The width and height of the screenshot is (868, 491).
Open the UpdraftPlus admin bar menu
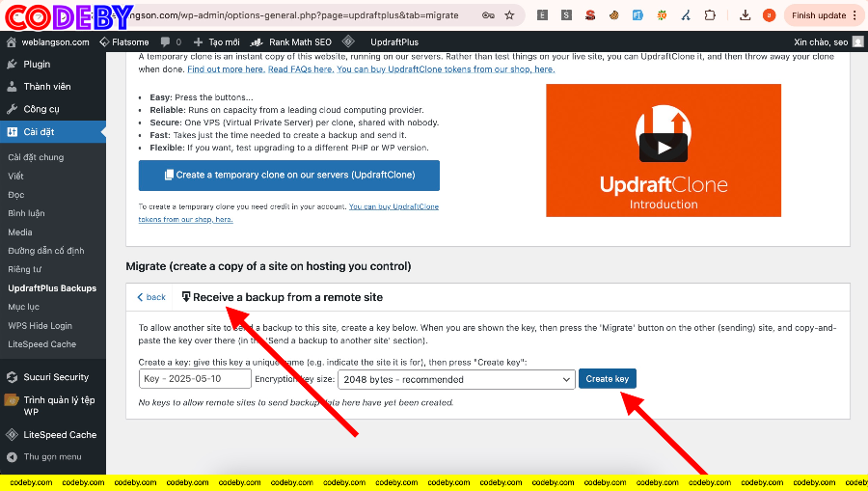394,42
